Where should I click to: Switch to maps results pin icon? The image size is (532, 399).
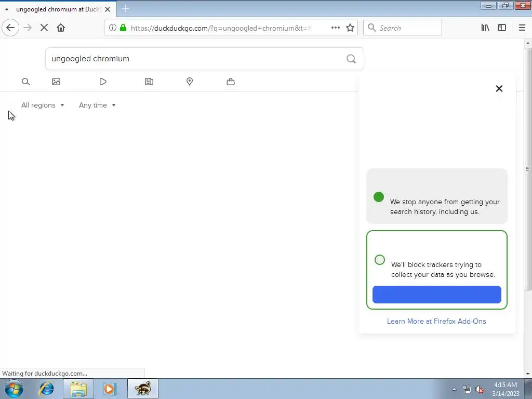(x=190, y=82)
